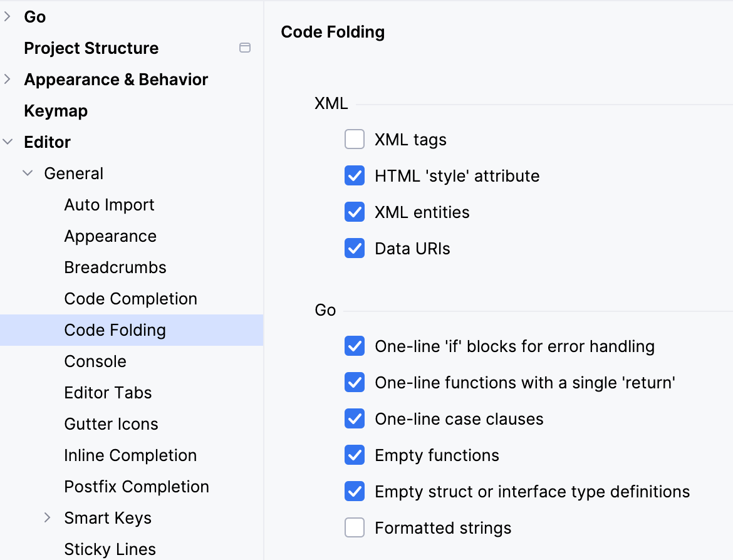Uncheck XML entities folding
733x560 pixels.
(x=354, y=212)
